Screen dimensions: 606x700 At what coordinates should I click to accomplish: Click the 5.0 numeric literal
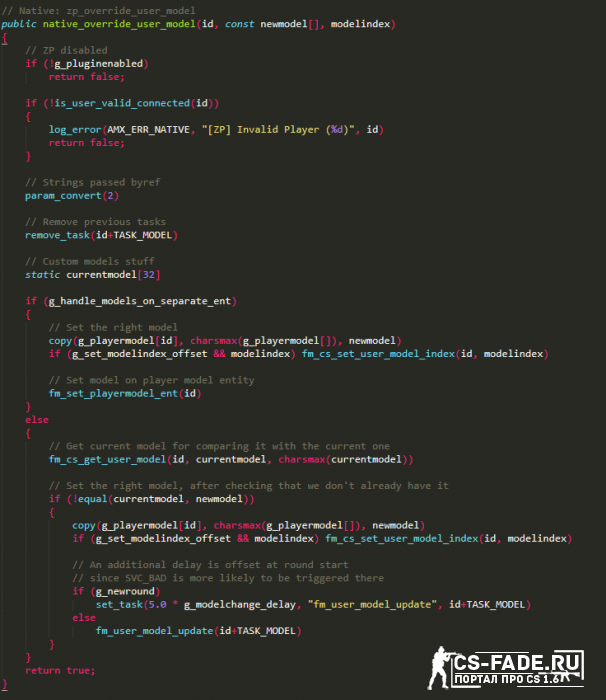pos(157,604)
